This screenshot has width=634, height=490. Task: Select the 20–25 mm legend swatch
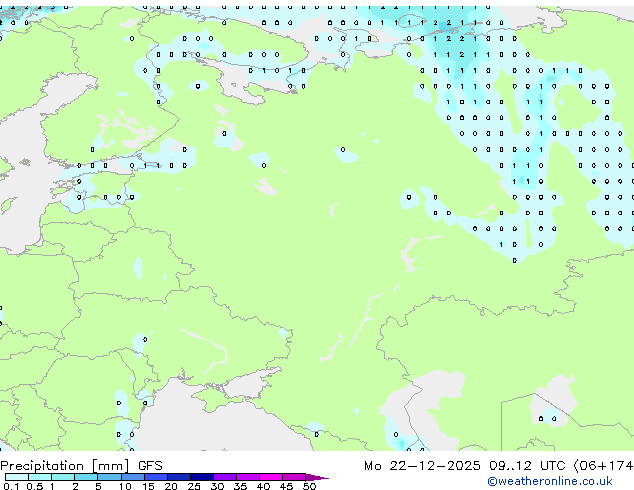click(179, 477)
